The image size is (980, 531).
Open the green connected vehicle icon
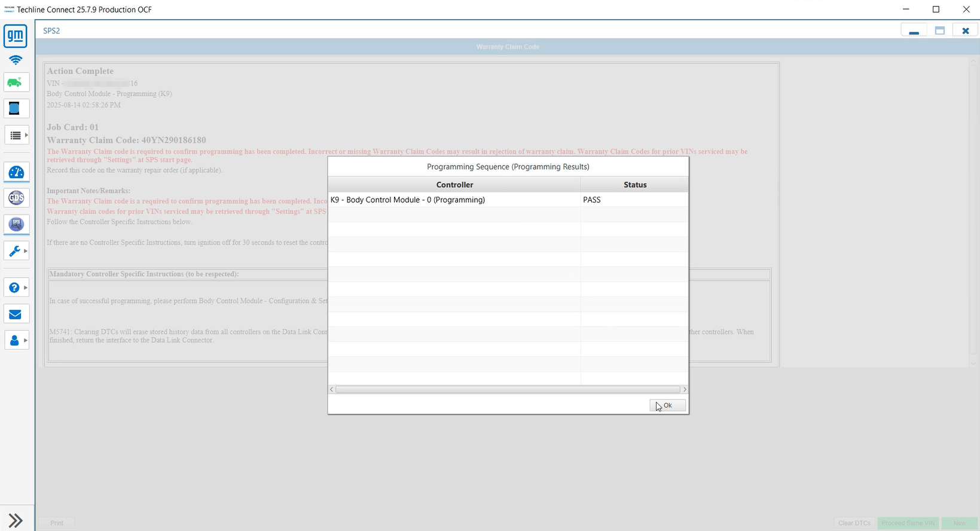pos(16,83)
